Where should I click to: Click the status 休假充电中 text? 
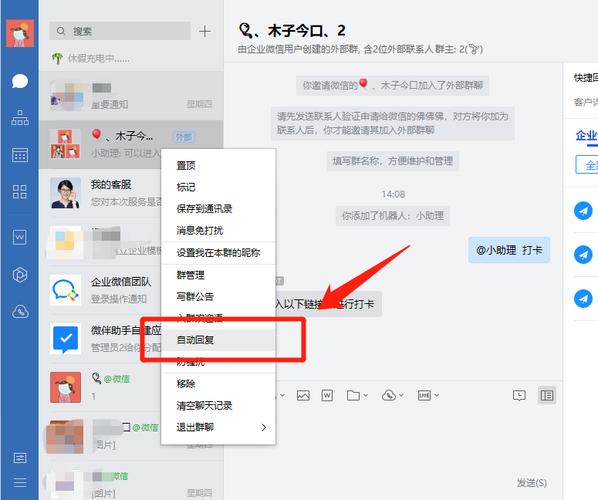click(x=98, y=58)
